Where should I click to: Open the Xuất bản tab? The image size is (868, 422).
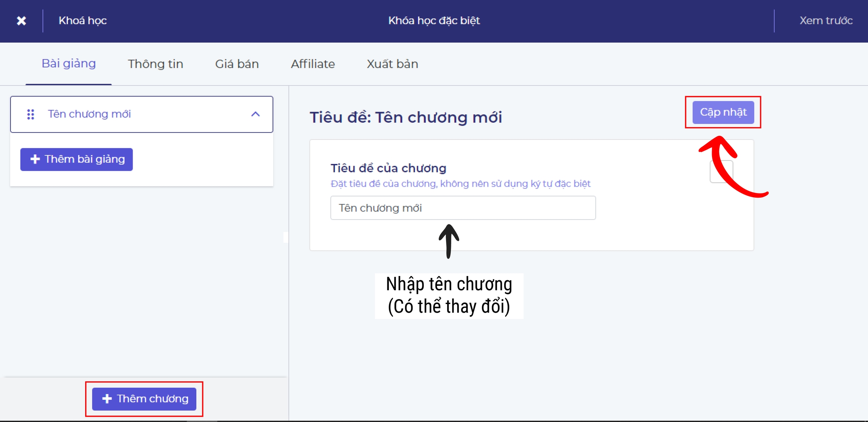coord(392,64)
